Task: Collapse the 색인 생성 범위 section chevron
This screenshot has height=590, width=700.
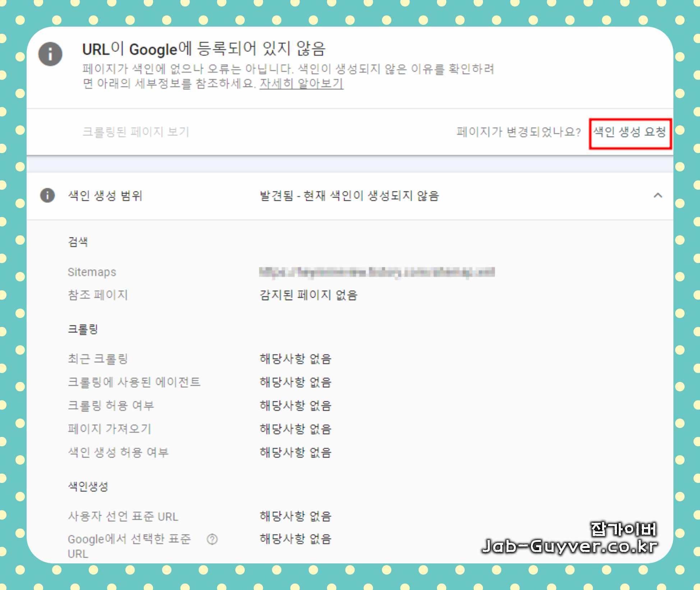Action: pos(658,195)
